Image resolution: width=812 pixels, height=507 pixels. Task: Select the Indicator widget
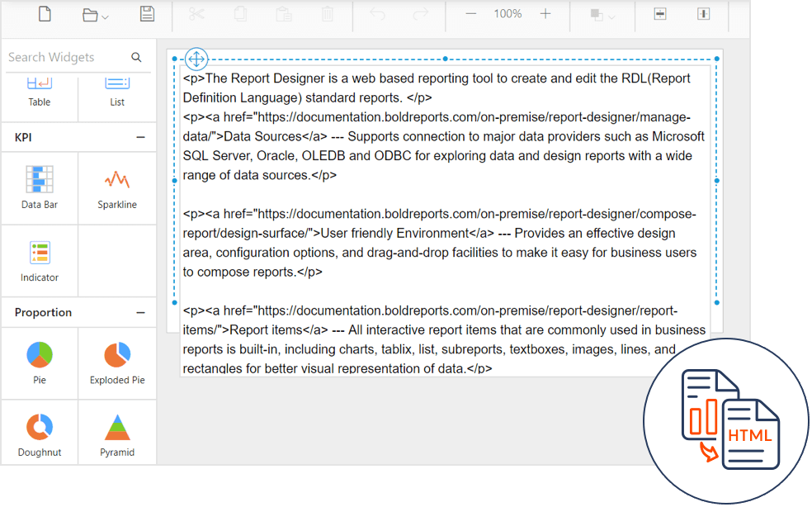(39, 261)
